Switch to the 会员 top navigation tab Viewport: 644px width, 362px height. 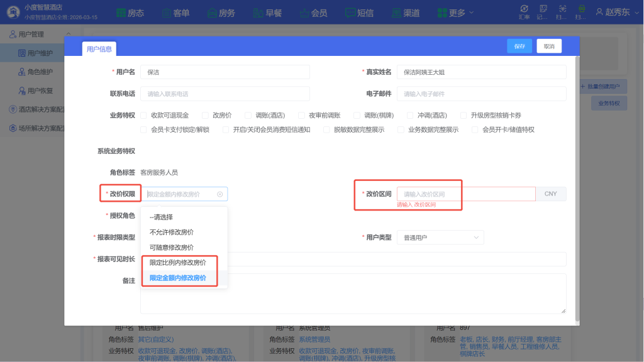[x=314, y=11]
